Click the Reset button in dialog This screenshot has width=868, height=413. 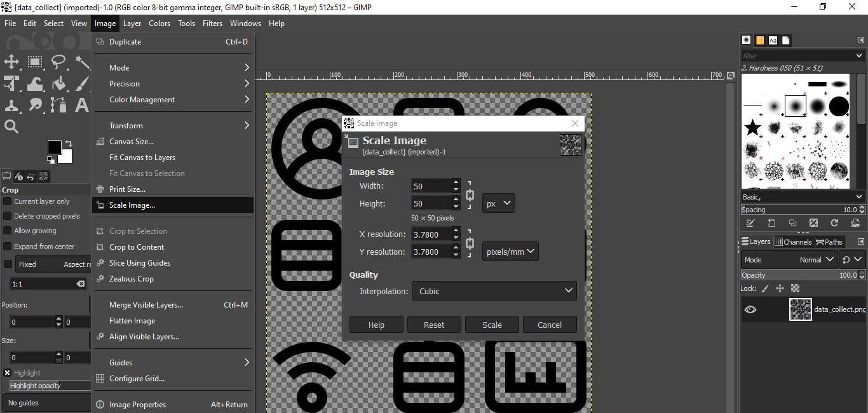tap(434, 325)
